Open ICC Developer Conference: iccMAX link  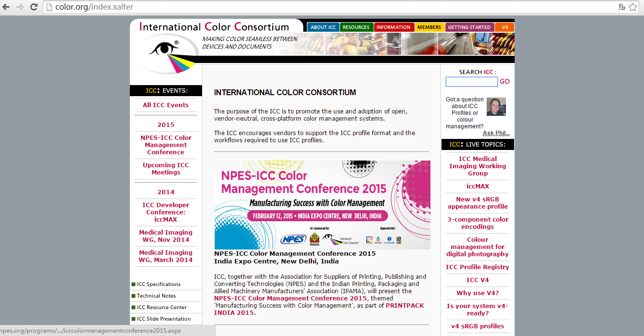tap(166, 212)
